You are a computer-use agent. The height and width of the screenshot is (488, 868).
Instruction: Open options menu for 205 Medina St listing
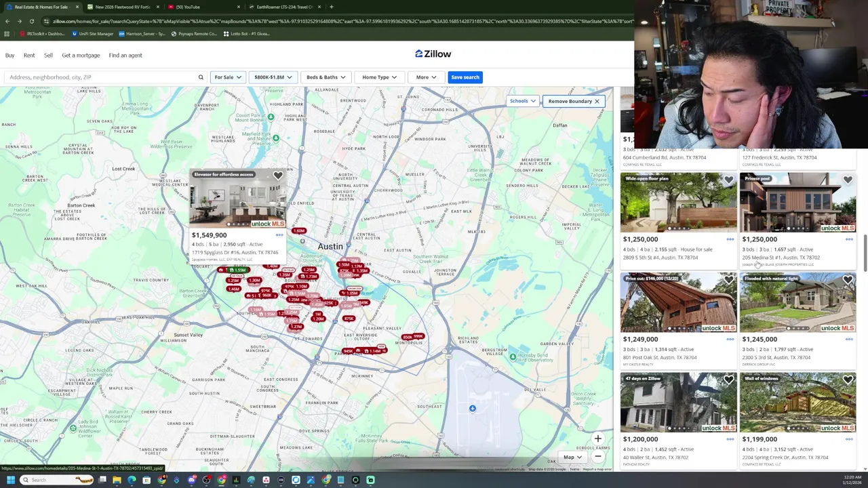coord(849,239)
